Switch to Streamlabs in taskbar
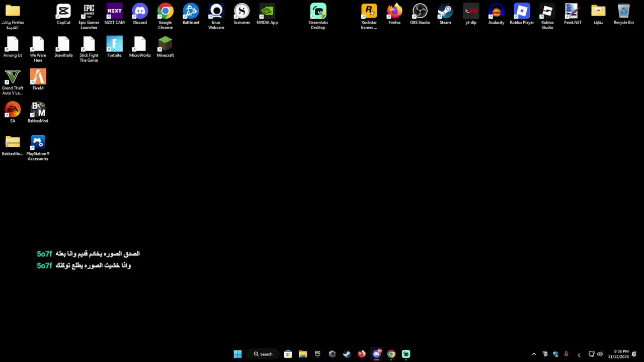 pos(406,354)
